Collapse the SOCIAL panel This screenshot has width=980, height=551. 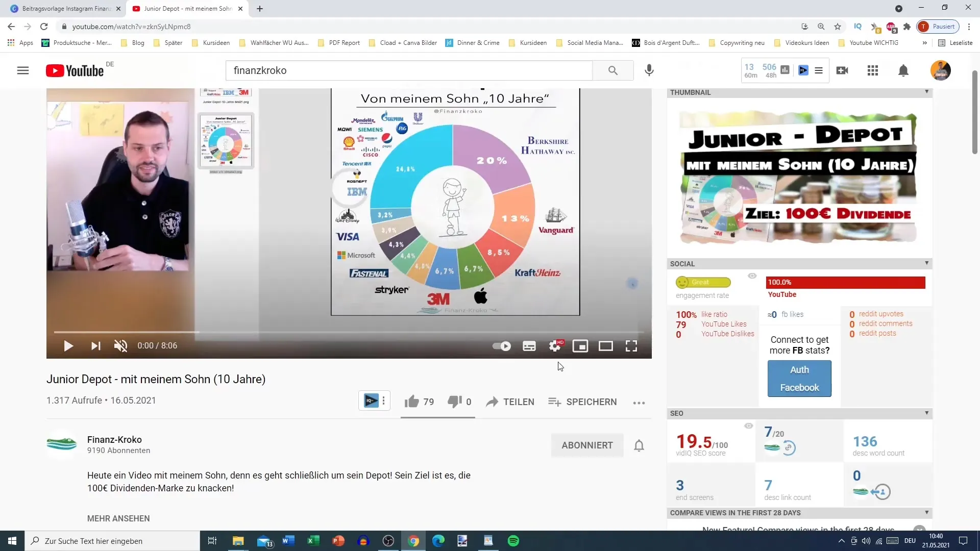(926, 263)
